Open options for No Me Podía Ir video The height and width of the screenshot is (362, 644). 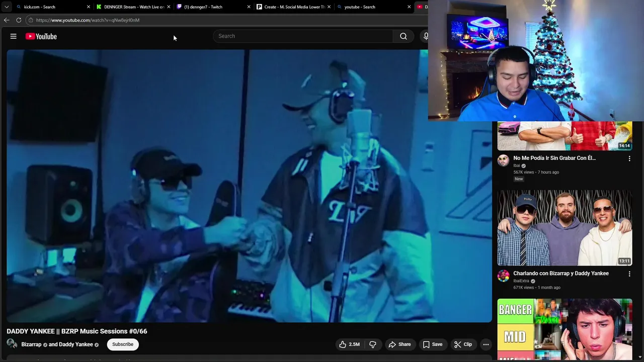629,158
